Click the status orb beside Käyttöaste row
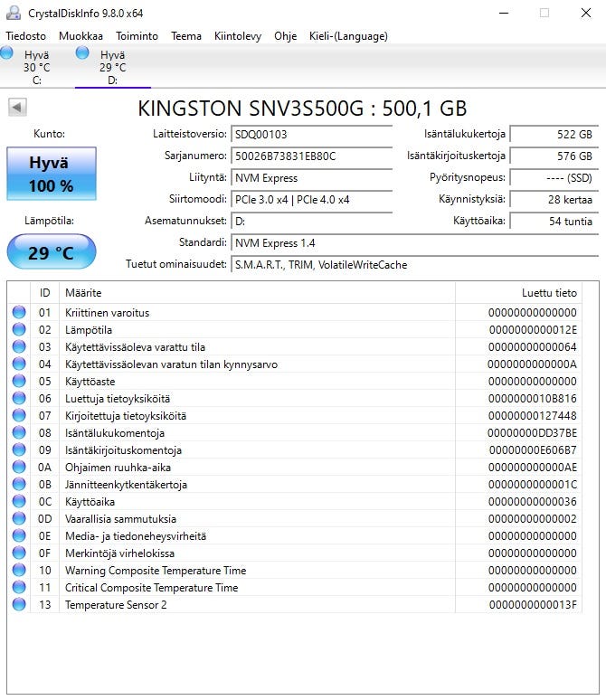The width and height of the screenshot is (606, 700). click(x=19, y=382)
